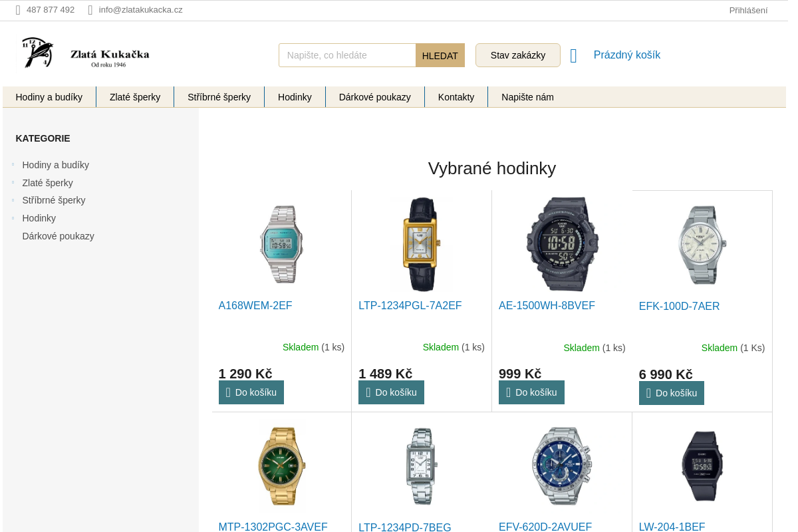
Task: Add LTP-1234PGL-7A2EF to cart
Action: click(x=391, y=392)
